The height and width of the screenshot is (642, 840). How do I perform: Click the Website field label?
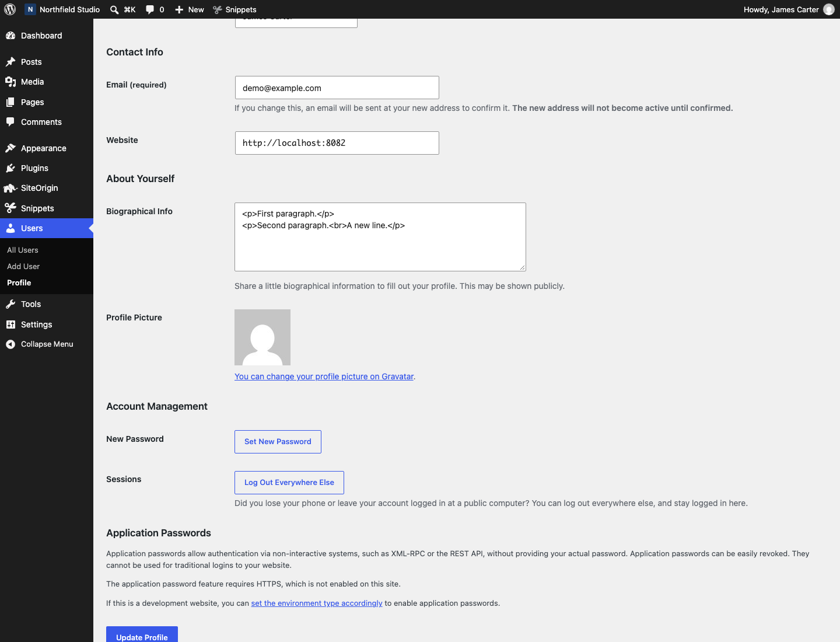click(x=122, y=140)
